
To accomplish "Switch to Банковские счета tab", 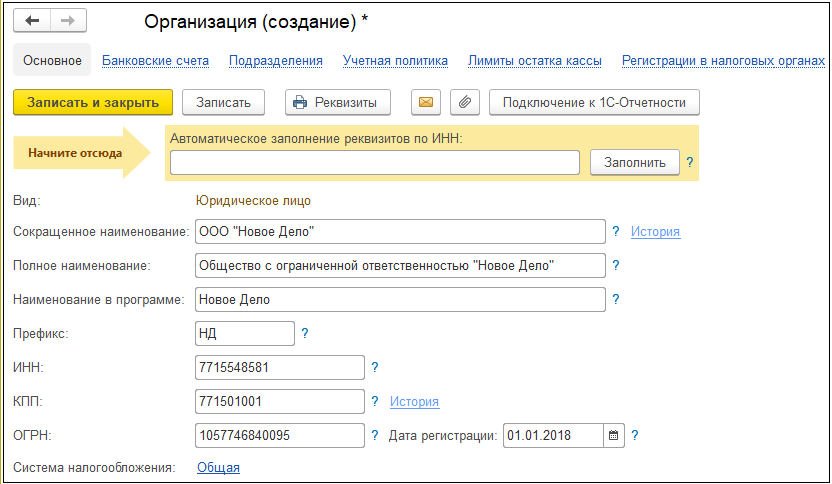I will click(155, 61).
